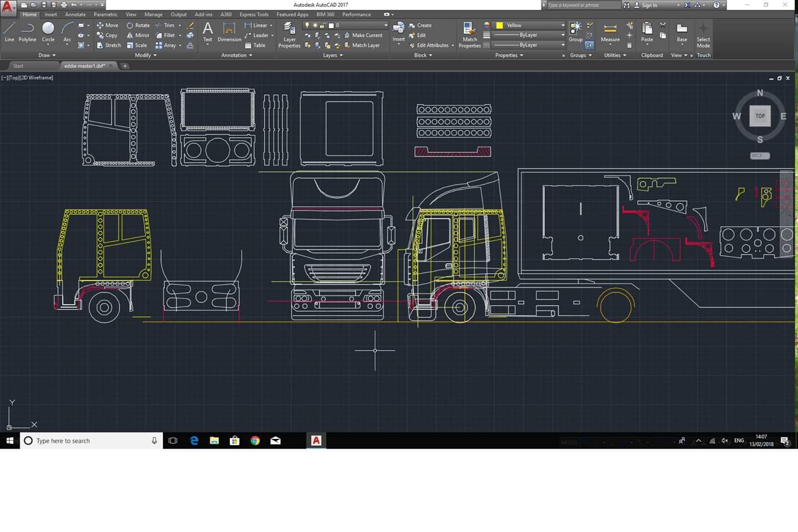The image size is (798, 532).
Task: Open the Express Tools tab
Action: pos(254,14)
